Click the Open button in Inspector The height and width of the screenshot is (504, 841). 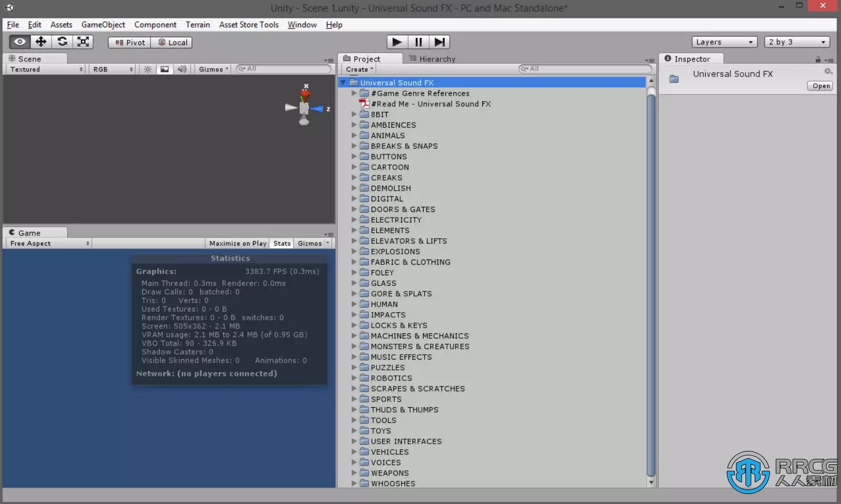click(821, 86)
